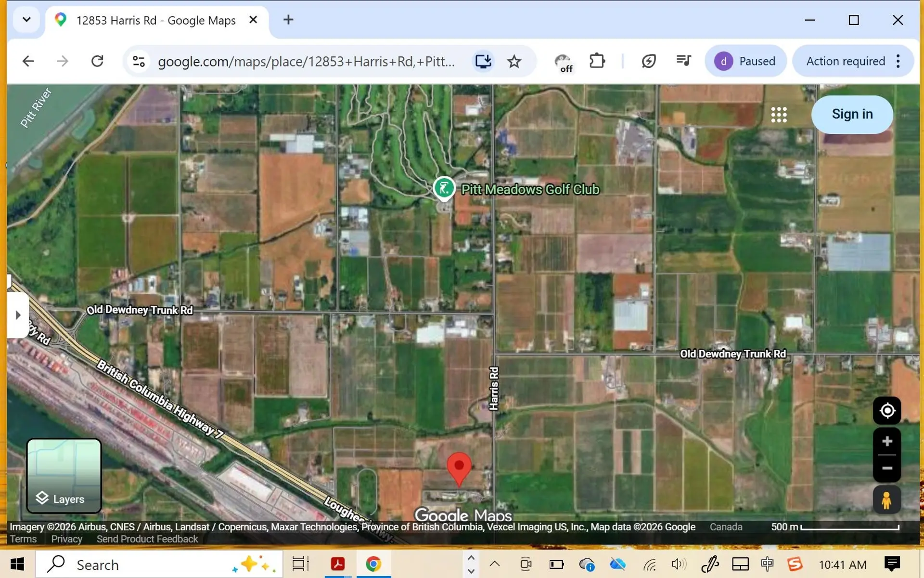Open the Send Product Feedback link
Viewport: 924px width, 578px height.
point(147,539)
